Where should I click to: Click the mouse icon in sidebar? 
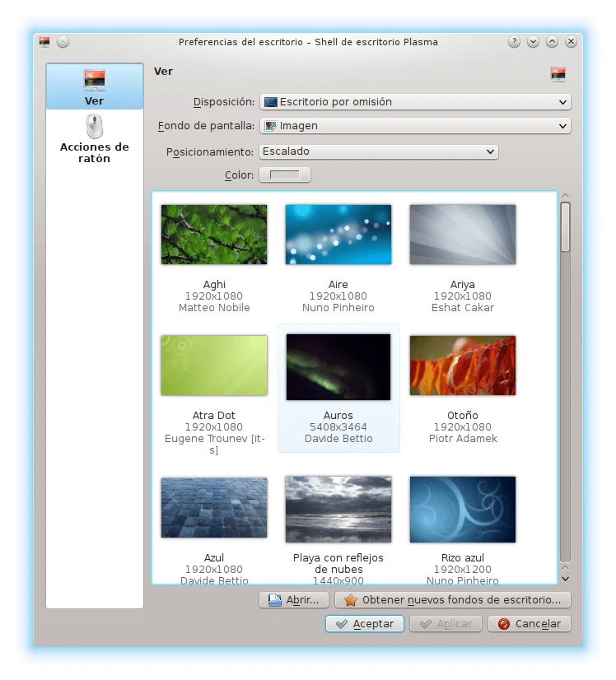pos(94,126)
